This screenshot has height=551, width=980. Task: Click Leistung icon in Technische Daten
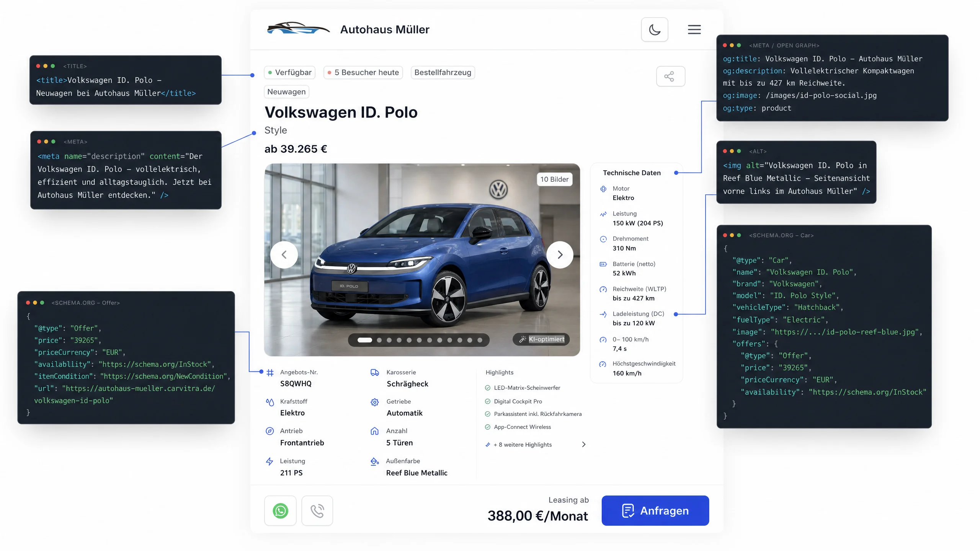click(603, 214)
